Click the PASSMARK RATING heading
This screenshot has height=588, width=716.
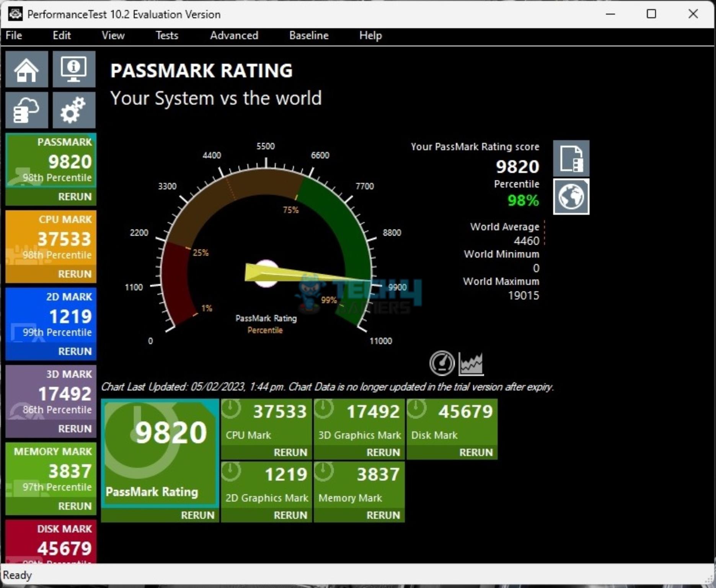click(x=202, y=71)
